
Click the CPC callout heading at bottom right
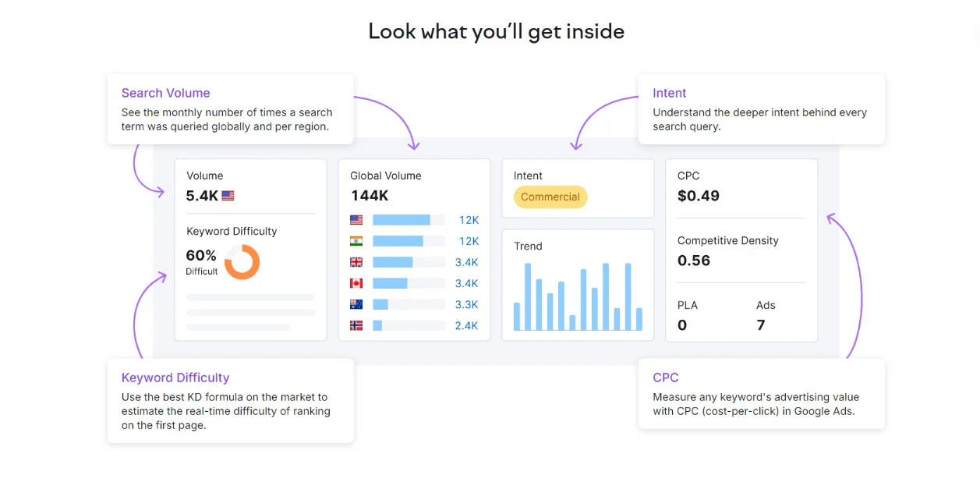[x=666, y=378]
